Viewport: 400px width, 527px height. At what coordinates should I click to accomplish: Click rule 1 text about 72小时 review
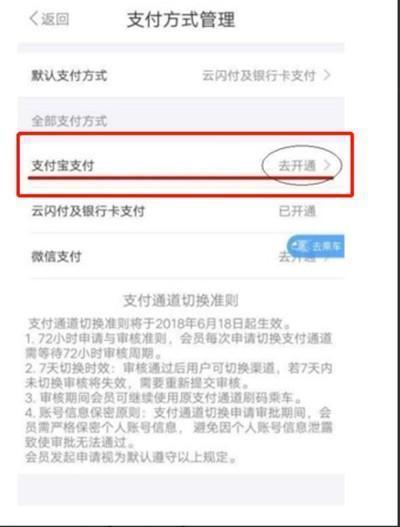coord(179,346)
